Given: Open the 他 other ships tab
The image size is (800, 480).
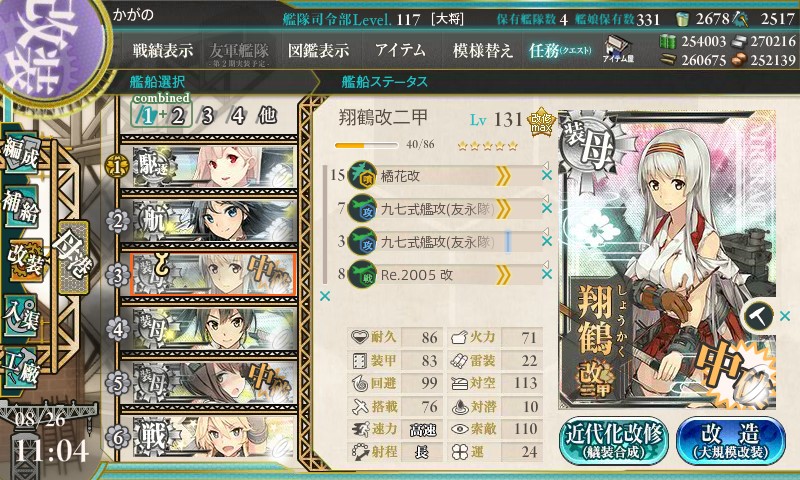Looking at the screenshot, I should [x=267, y=115].
